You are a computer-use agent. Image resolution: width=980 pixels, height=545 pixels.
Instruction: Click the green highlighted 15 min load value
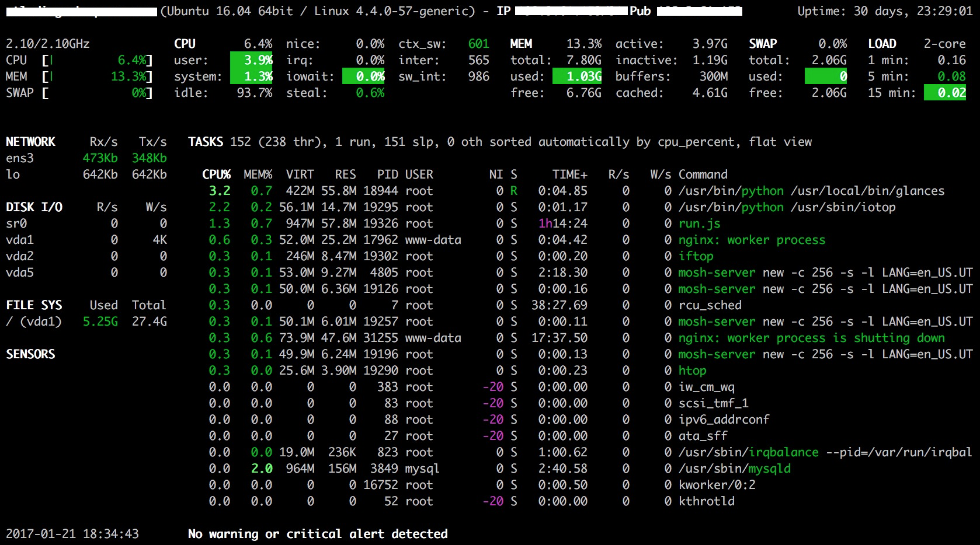[x=945, y=93]
